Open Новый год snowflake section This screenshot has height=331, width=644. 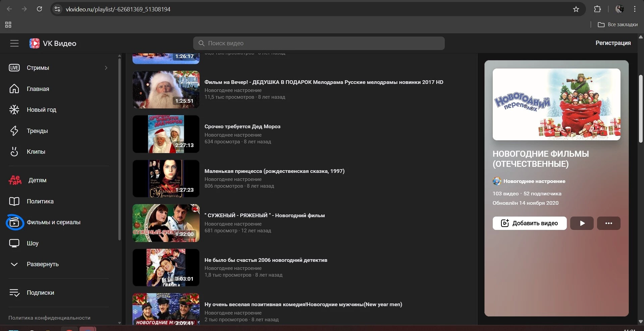pos(14,110)
